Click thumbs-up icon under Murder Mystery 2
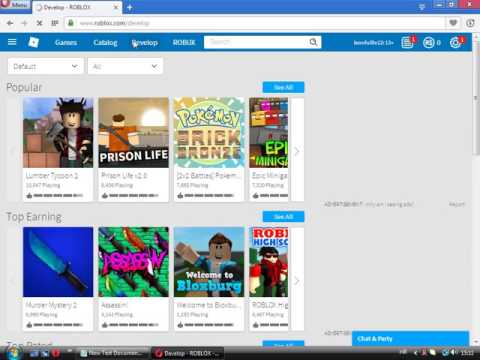 pos(29,325)
